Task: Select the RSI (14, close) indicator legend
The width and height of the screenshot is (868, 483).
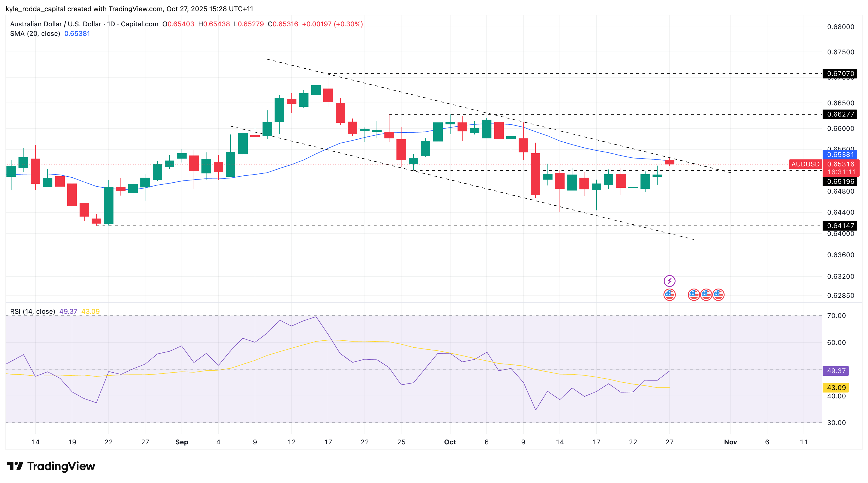Action: pyautogui.click(x=32, y=312)
